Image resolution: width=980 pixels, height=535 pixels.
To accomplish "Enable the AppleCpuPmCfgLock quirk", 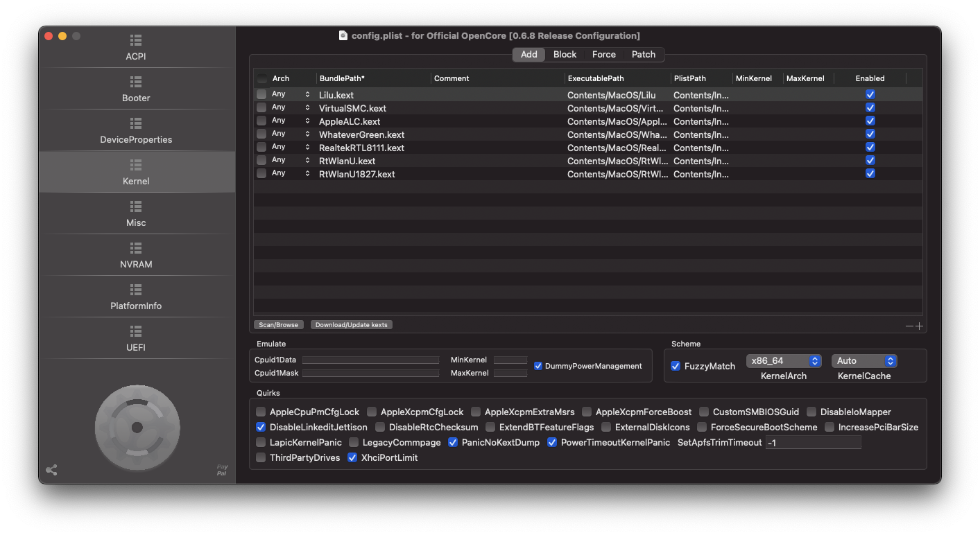I will pyautogui.click(x=261, y=412).
